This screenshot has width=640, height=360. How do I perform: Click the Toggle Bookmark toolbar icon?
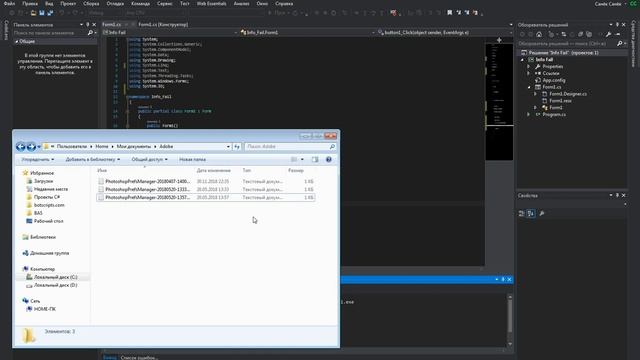(449, 13)
